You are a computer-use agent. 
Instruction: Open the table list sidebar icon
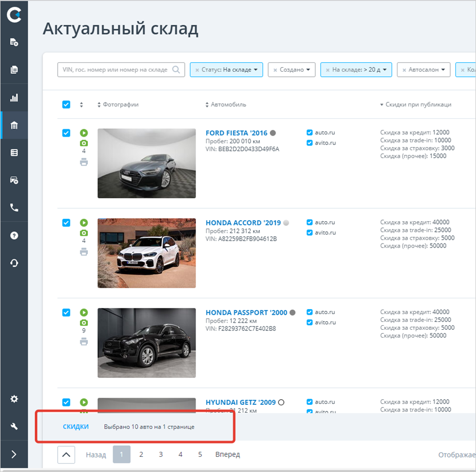pos(14,152)
